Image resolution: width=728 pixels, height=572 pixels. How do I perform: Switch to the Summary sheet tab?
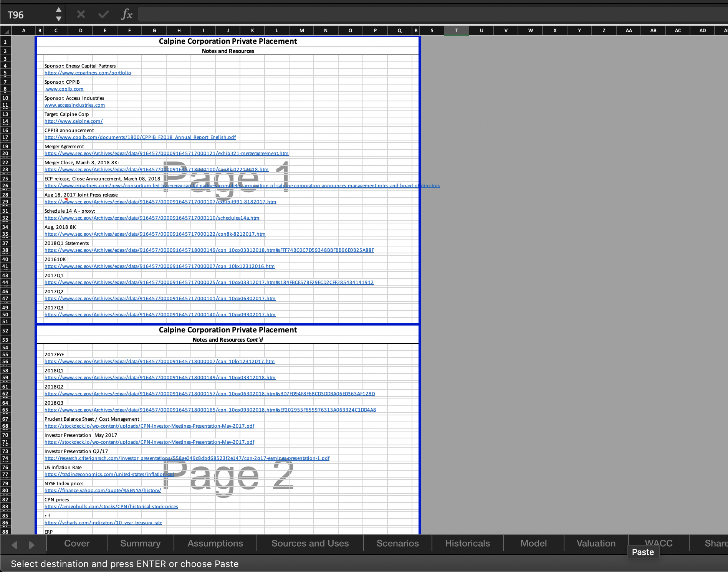point(140,544)
